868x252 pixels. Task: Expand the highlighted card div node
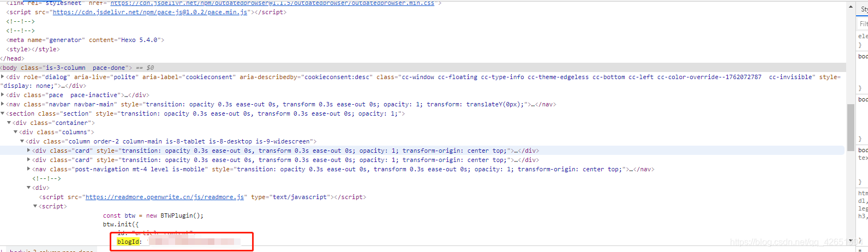[29, 151]
